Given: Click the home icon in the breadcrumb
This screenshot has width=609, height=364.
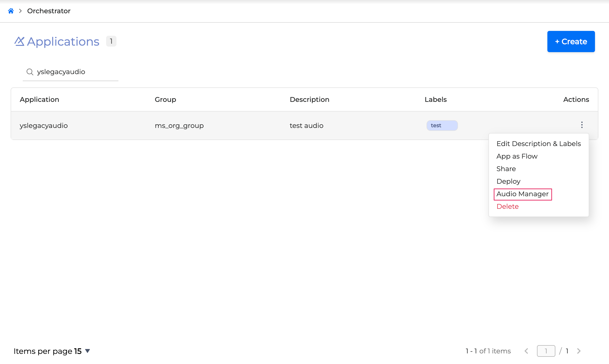Looking at the screenshot, I should pos(11,11).
